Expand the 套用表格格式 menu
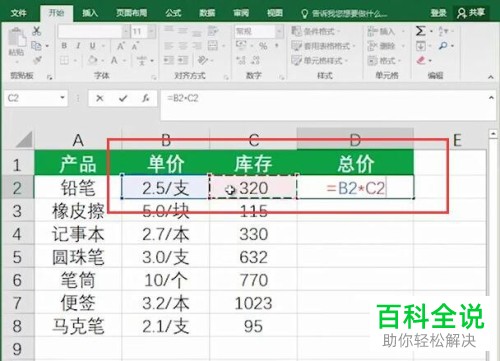 point(323,46)
